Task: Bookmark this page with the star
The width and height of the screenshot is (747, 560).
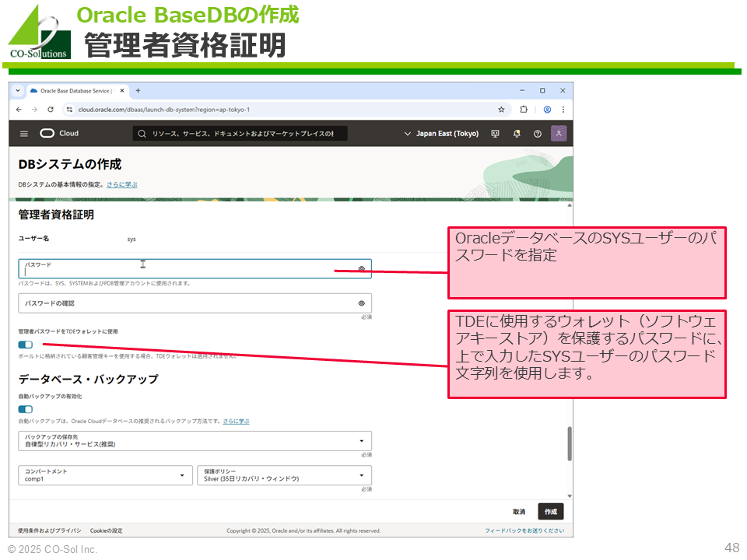Action: pos(501,110)
